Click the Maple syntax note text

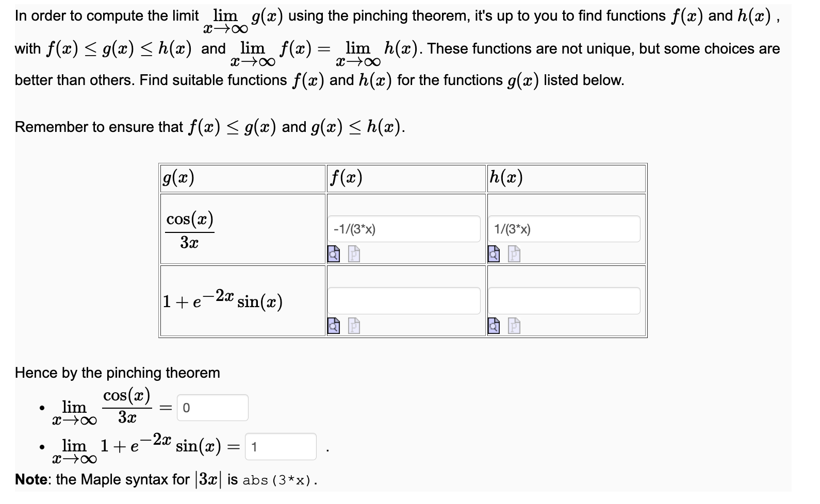(x=165, y=479)
